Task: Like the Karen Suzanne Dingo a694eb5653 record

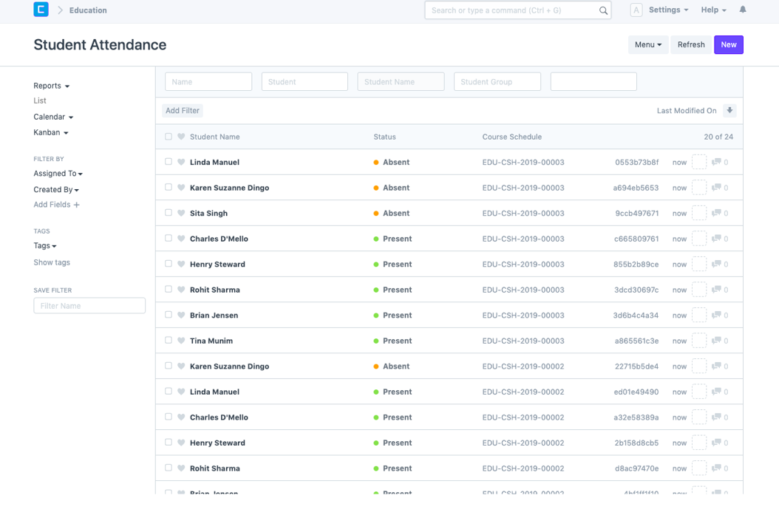Action: [181, 187]
